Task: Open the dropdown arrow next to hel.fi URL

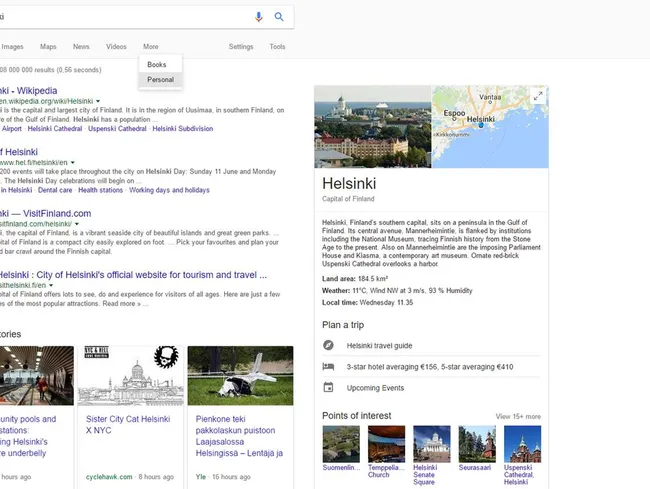Action: click(73, 162)
